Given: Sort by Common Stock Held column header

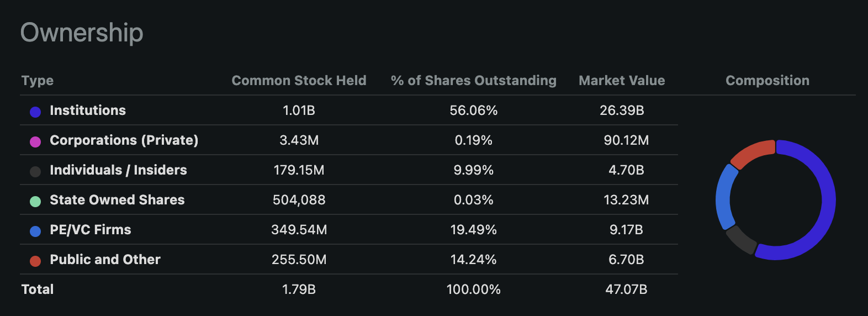Looking at the screenshot, I should pyautogui.click(x=299, y=81).
